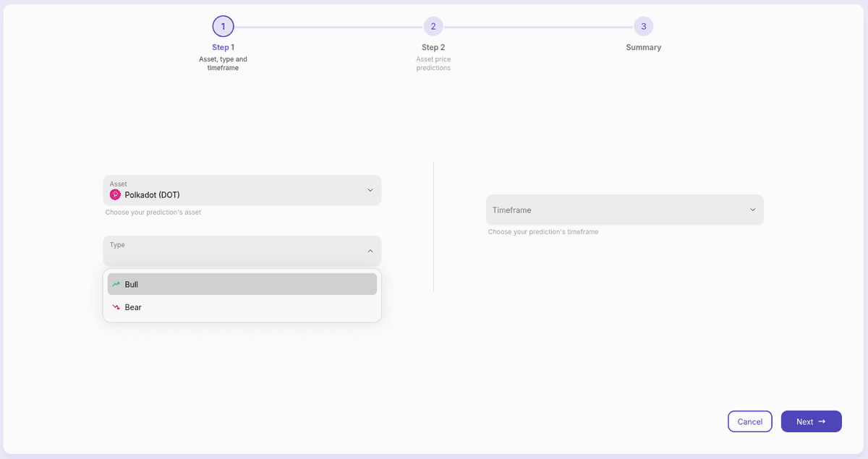Collapse the Type dropdown
The height and width of the screenshot is (459, 868).
pos(242,251)
